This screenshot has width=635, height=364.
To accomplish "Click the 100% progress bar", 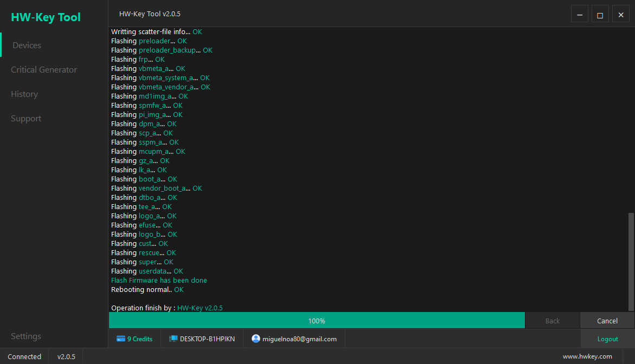I will click(x=317, y=320).
